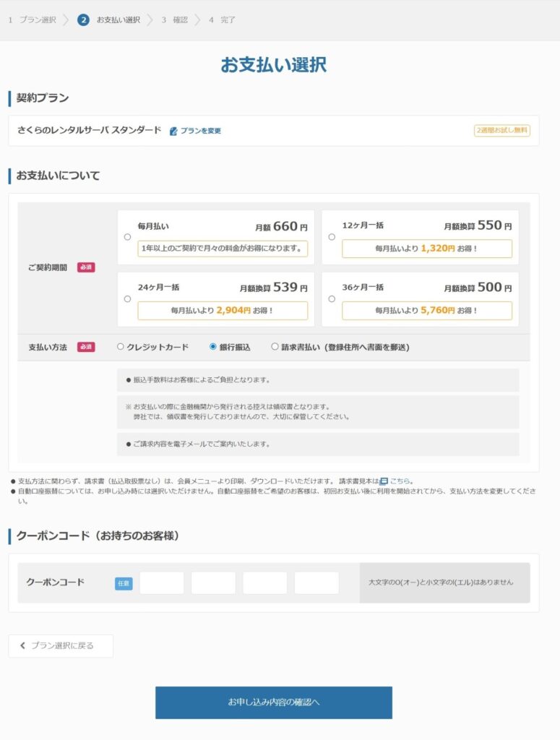Viewport: 560px width, 740px height.
Task: Select 銀行振込 payment method
Action: click(212, 347)
